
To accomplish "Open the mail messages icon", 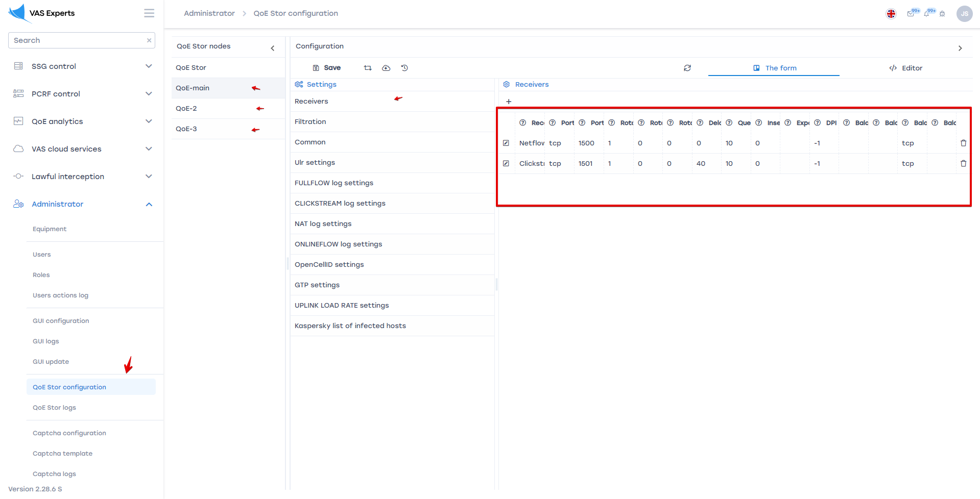I will (911, 14).
